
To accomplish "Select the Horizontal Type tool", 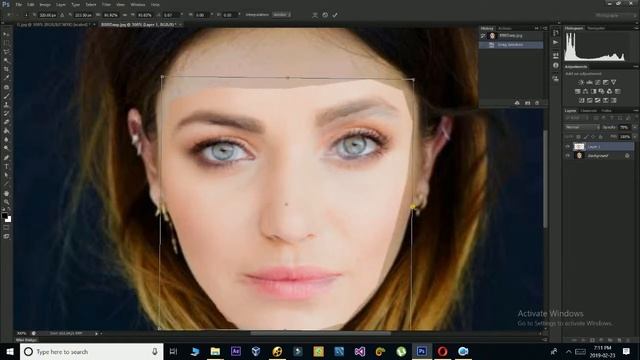I will tap(6, 167).
